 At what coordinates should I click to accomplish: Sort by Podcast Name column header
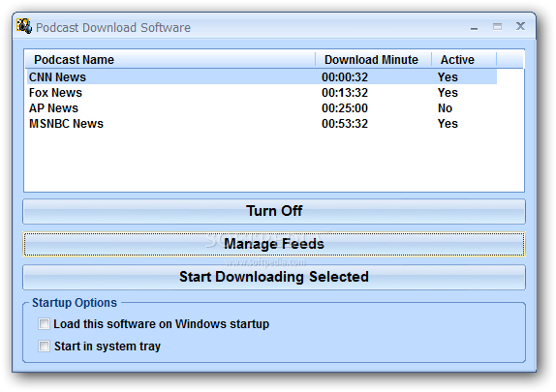click(170, 60)
